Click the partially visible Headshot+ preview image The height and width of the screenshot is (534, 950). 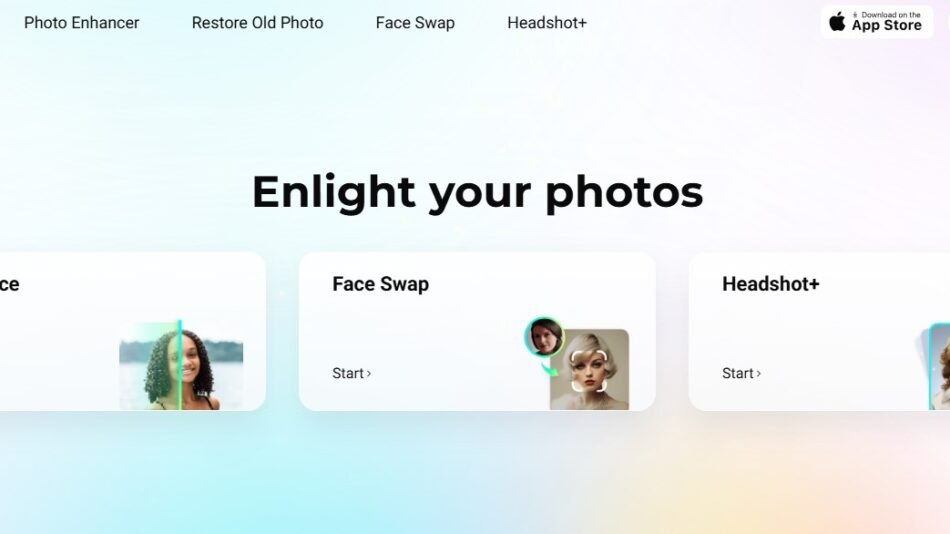tap(938, 367)
